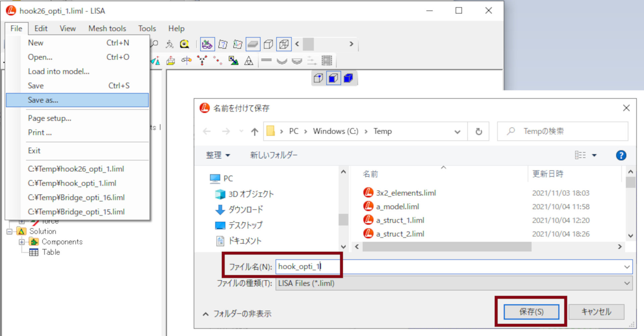Select the insert mid-node dots tool
The width and height of the screenshot is (644, 336).
click(218, 61)
